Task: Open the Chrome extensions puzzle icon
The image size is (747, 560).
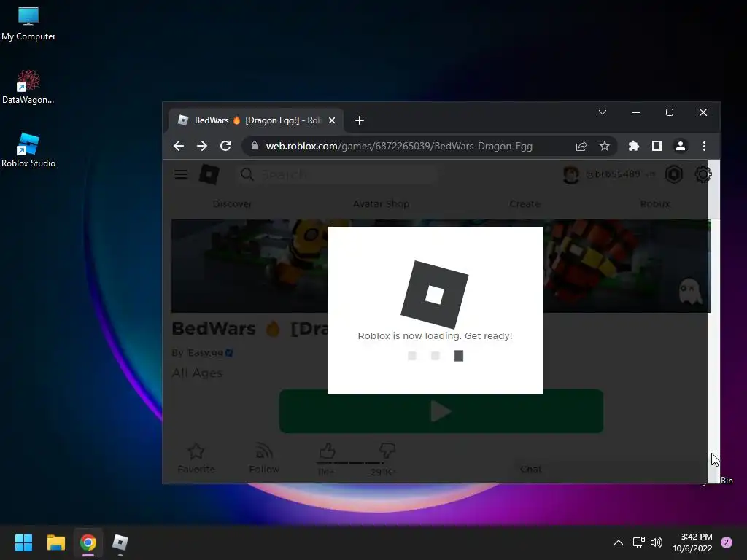Action: coord(634,146)
